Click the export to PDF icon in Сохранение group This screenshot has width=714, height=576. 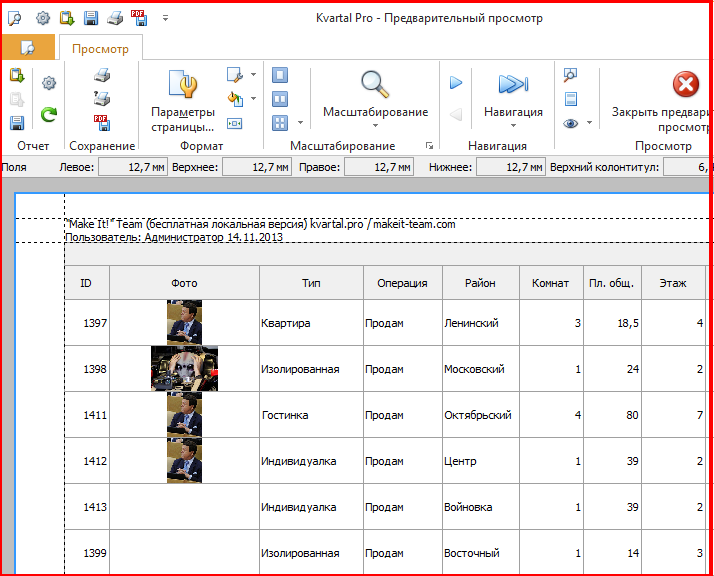click(101, 123)
